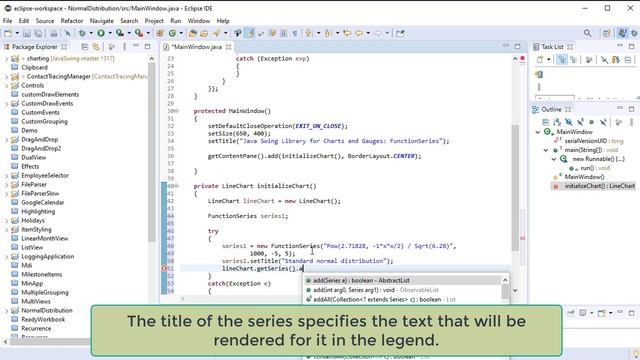The height and width of the screenshot is (360, 640).
Task: Maximize the MainWindow.java editor area
Action: click(518, 47)
